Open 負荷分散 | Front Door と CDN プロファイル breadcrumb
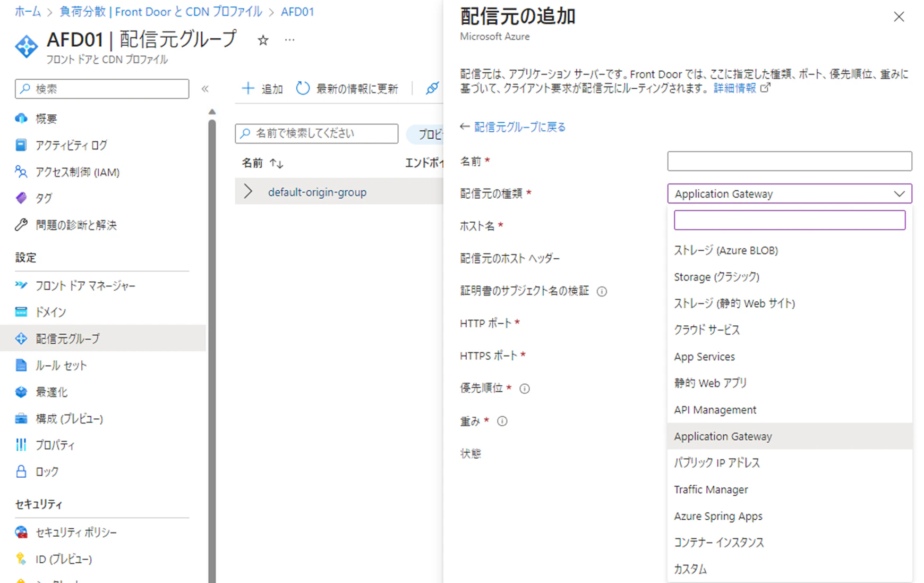Screen dimensions: 924x583 [161, 11]
